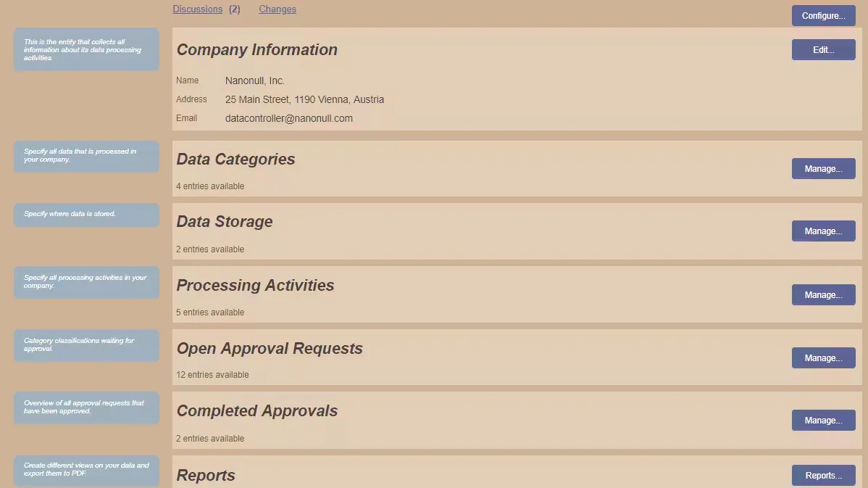
Task: Click the Address field label
Action: 191,99
